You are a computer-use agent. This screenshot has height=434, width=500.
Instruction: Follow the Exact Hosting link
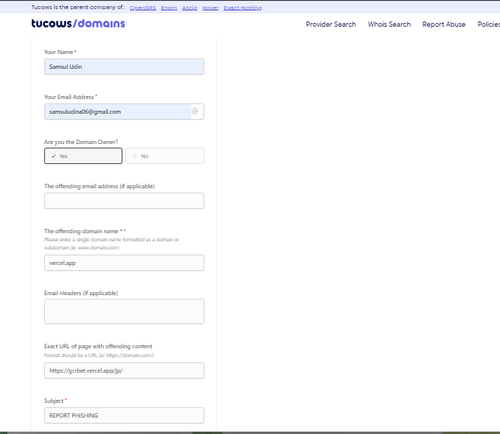pos(243,8)
